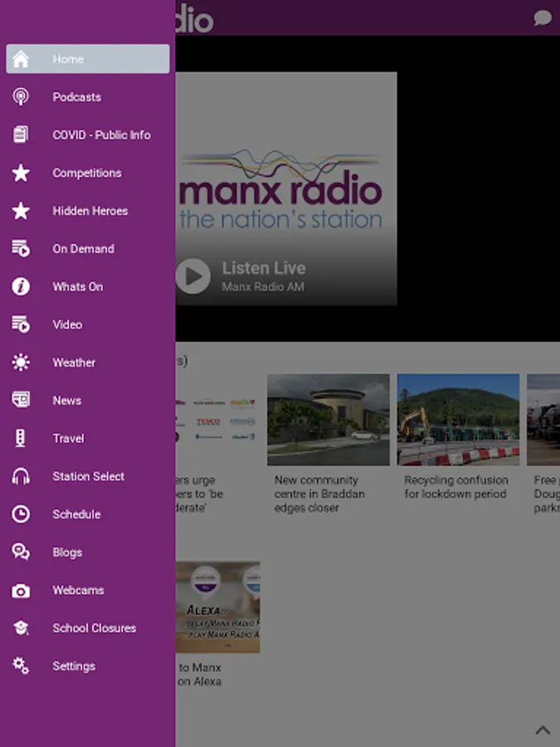Click the COVID document icon
The height and width of the screenshot is (747, 560).
[21, 134]
